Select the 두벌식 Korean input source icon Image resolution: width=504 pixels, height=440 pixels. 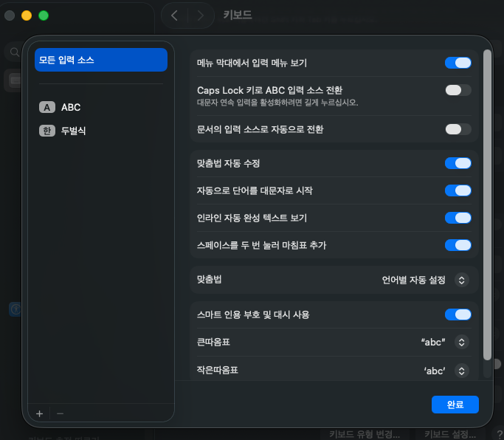click(x=47, y=131)
